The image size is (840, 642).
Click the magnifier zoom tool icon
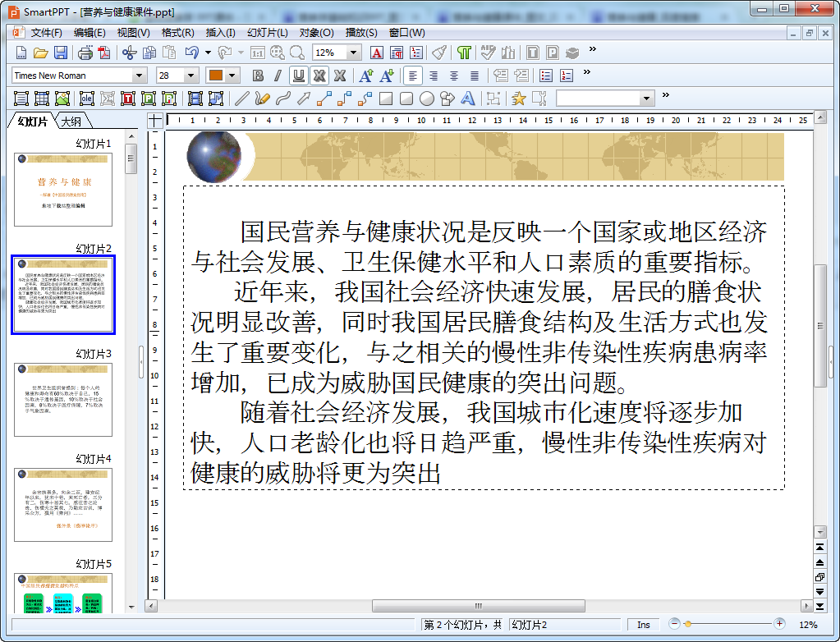pyautogui.click(x=297, y=53)
